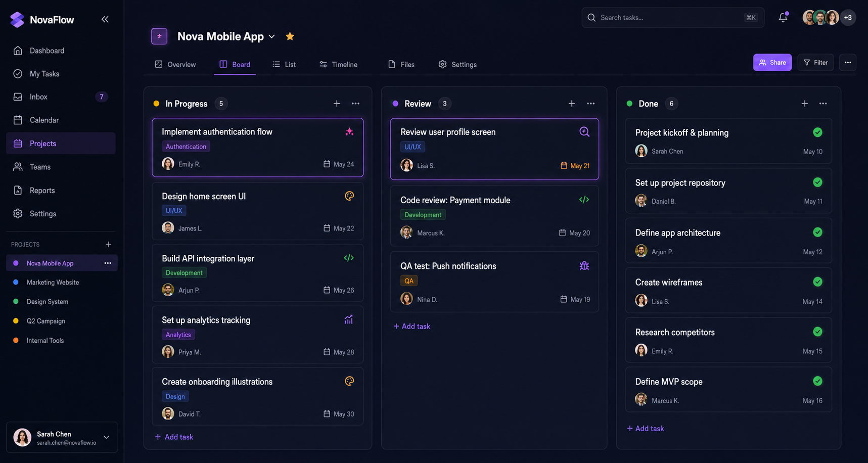Screen dimensions: 868x463
Task: Create a new project with PROJECTS plus
Action: click(x=108, y=244)
